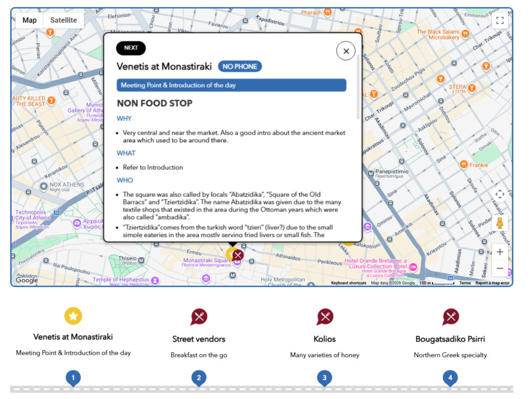Click the WHAT section heading
This screenshot has height=399, width=532.
pyautogui.click(x=126, y=153)
